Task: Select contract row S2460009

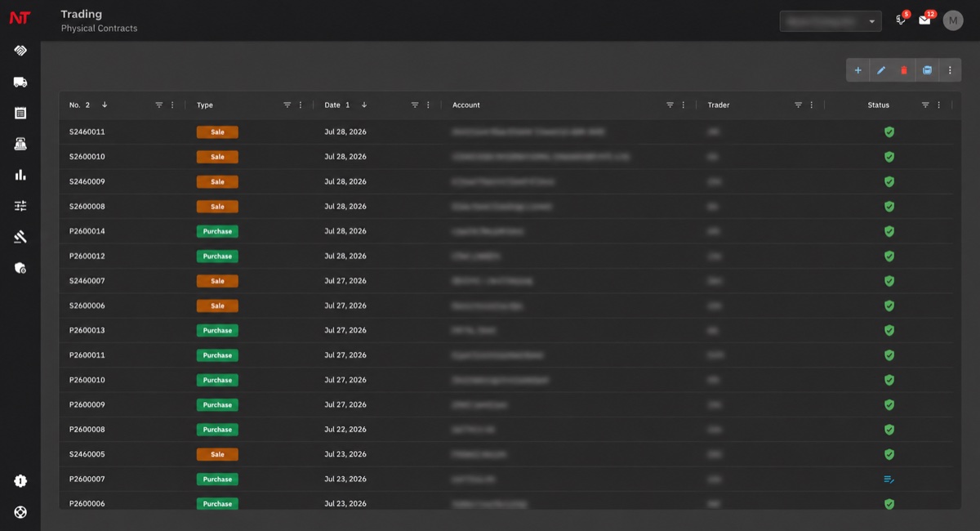Action: [506, 181]
